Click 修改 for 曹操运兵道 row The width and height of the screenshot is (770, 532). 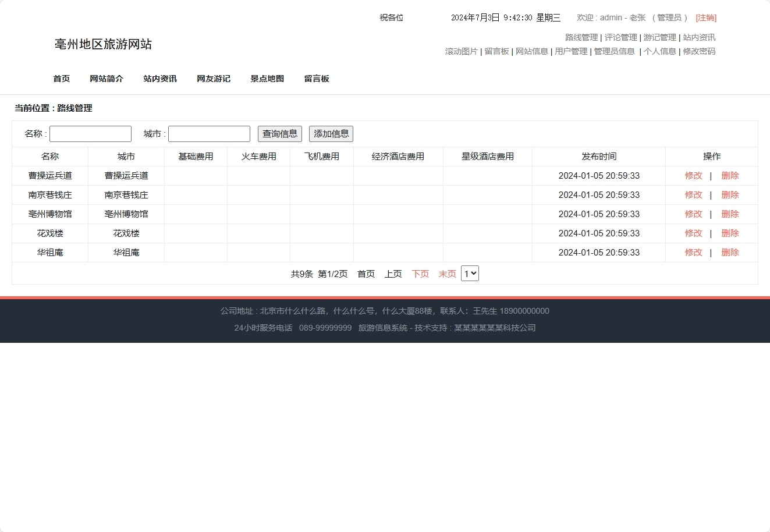694,176
